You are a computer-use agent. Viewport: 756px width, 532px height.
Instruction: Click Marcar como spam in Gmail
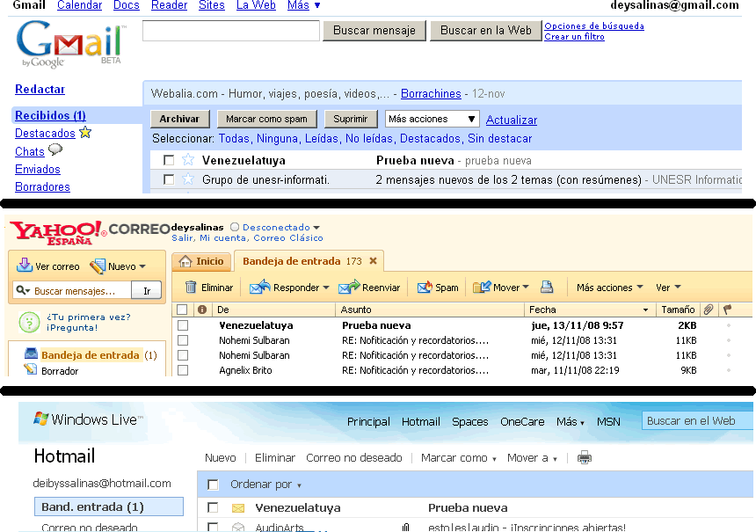[x=266, y=119]
